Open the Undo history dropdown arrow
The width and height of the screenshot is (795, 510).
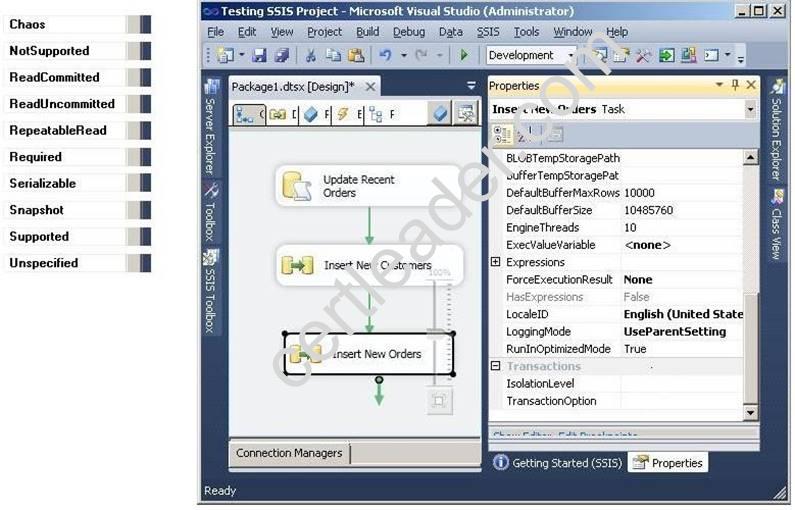(404, 55)
